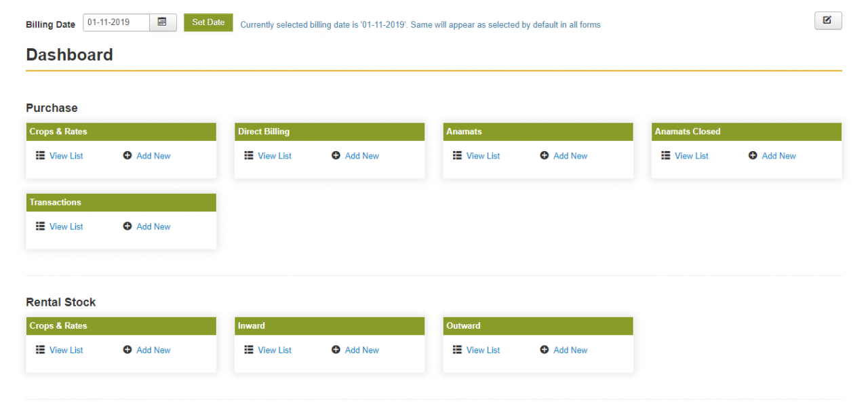This screenshot has height=402, width=868.
Task: Select Add New under Transactions
Action: [153, 226]
